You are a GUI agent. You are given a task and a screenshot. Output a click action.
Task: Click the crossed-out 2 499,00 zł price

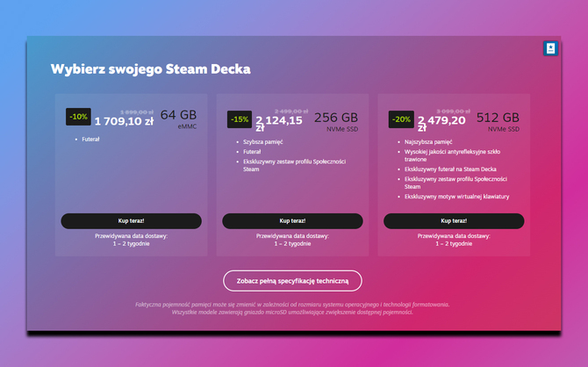point(291,112)
